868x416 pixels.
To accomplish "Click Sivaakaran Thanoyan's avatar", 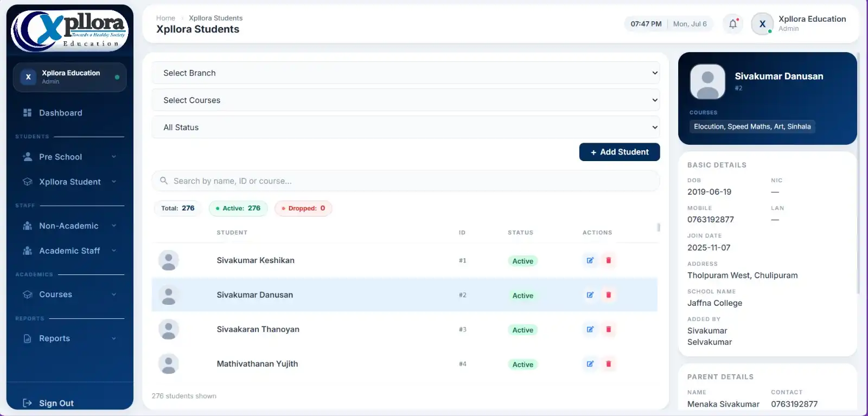I will 169,329.
